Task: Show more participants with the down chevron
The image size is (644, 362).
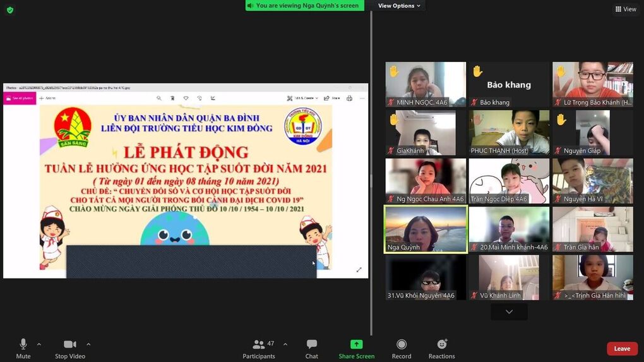Action: tap(509, 311)
